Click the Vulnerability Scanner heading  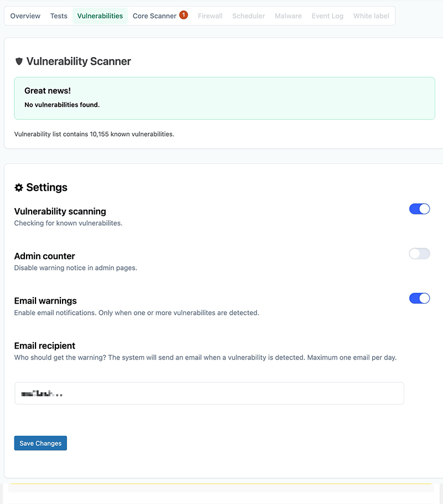pos(79,61)
